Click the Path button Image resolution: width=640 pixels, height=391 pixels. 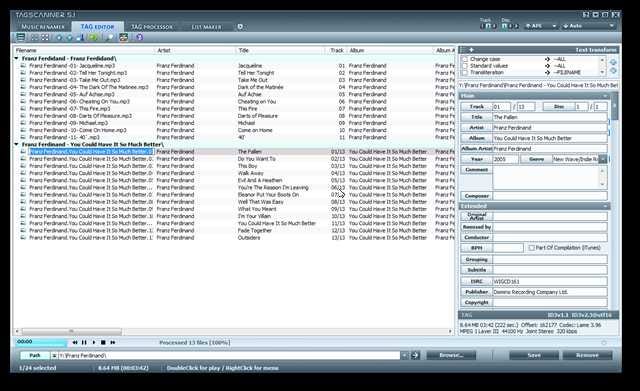tap(35, 355)
